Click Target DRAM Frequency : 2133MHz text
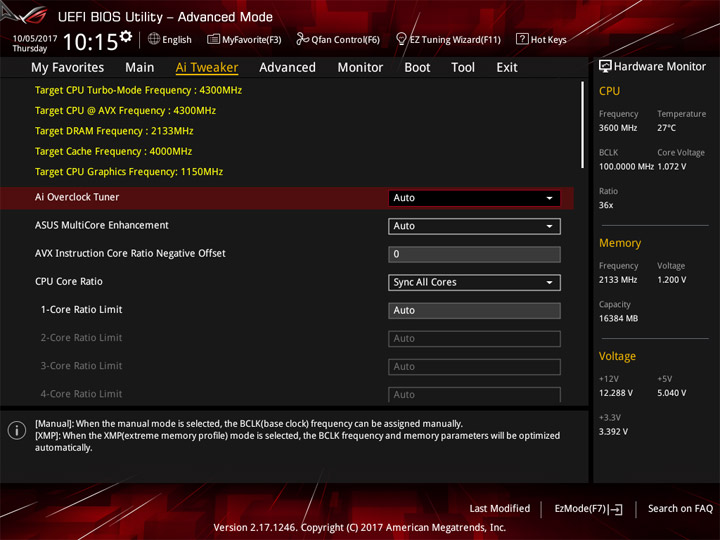Viewport: 720px width, 540px height. (x=114, y=131)
